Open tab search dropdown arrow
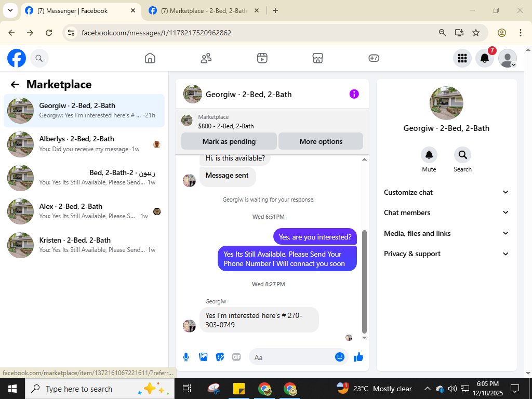This screenshot has height=399, width=532. point(10,10)
